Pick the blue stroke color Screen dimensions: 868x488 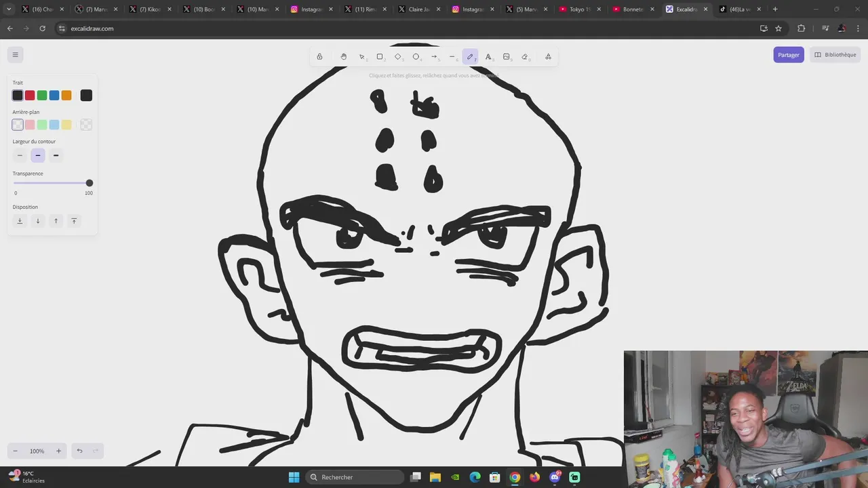click(x=54, y=96)
